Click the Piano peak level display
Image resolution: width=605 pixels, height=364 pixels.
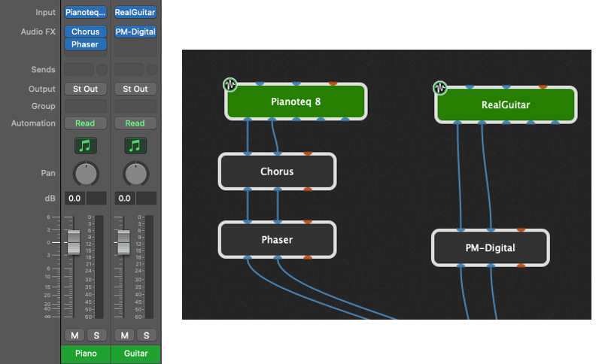(x=96, y=199)
